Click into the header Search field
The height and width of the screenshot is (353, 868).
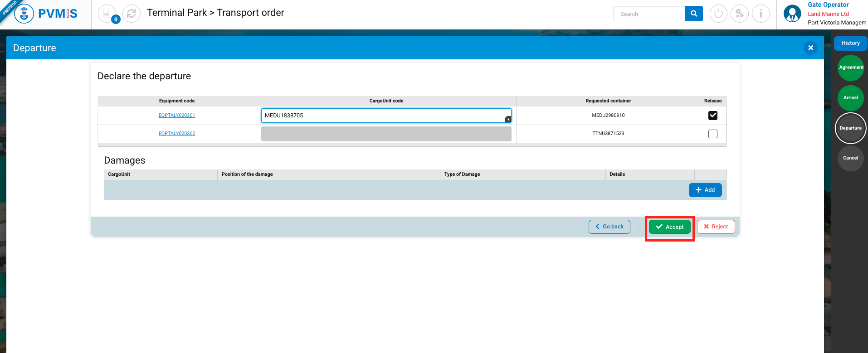tap(649, 14)
